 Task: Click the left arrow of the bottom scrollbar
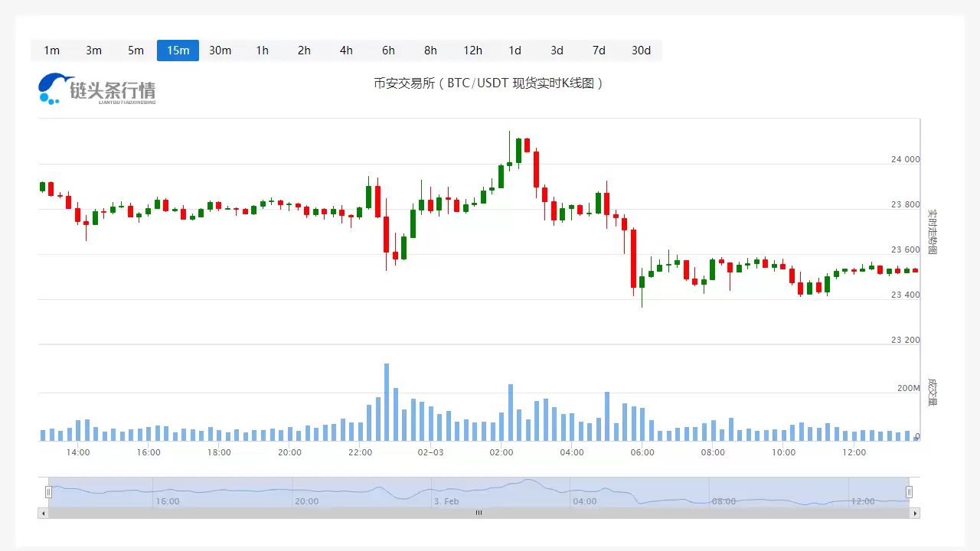(42, 513)
